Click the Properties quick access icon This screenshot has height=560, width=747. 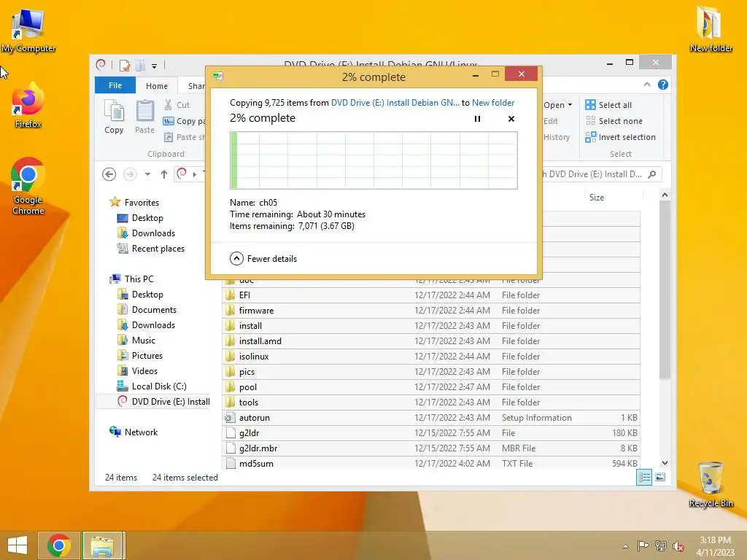[125, 66]
